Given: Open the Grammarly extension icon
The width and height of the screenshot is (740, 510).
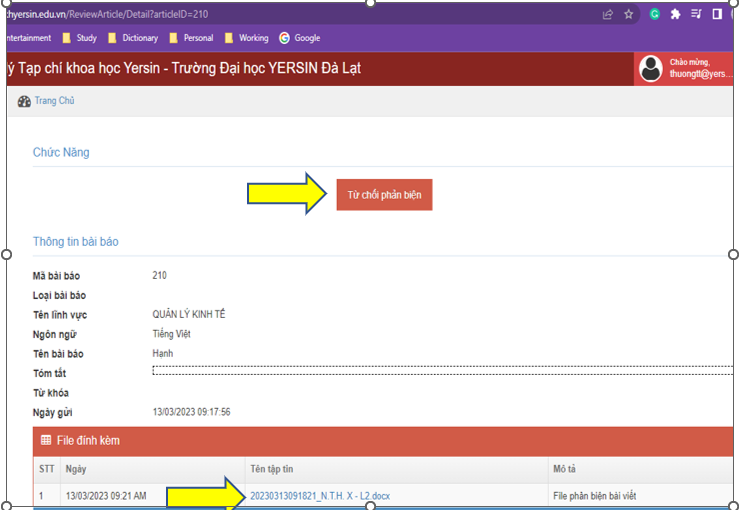Looking at the screenshot, I should click(655, 14).
